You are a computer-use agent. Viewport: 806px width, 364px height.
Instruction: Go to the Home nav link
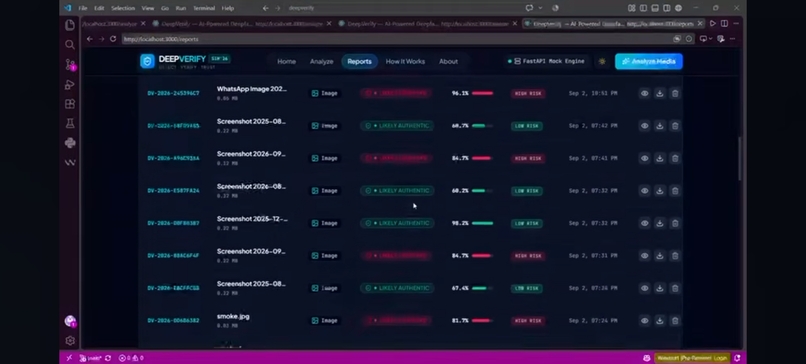pyautogui.click(x=286, y=62)
